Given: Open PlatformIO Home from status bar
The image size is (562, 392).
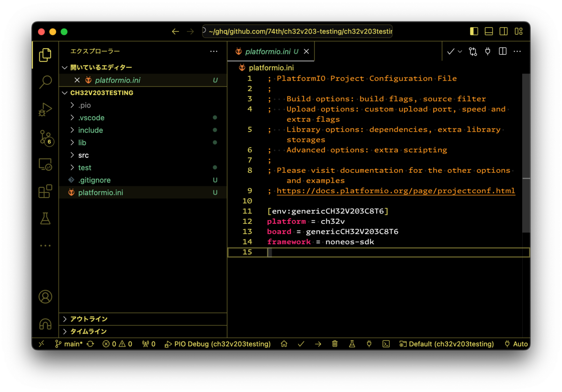Looking at the screenshot, I should click(x=284, y=344).
